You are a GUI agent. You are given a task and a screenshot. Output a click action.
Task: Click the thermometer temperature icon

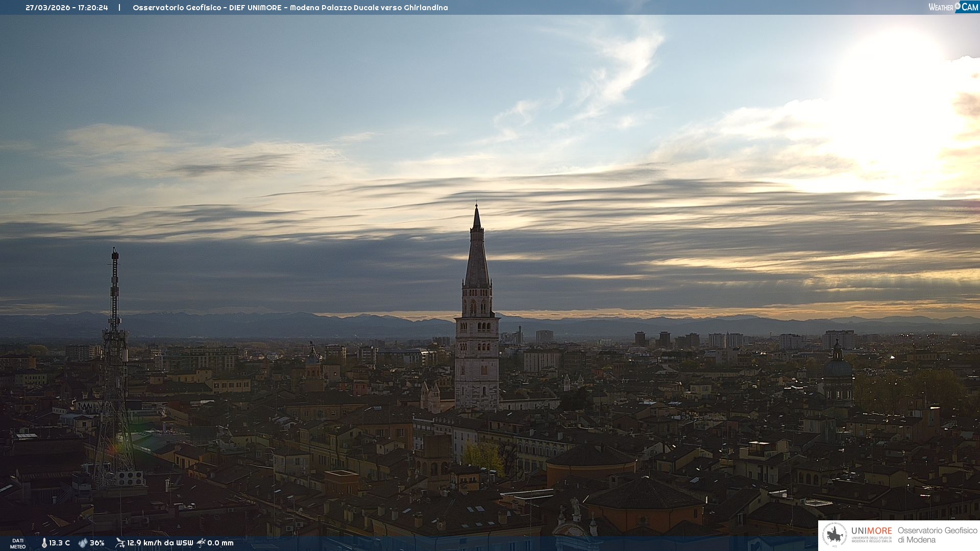44,543
